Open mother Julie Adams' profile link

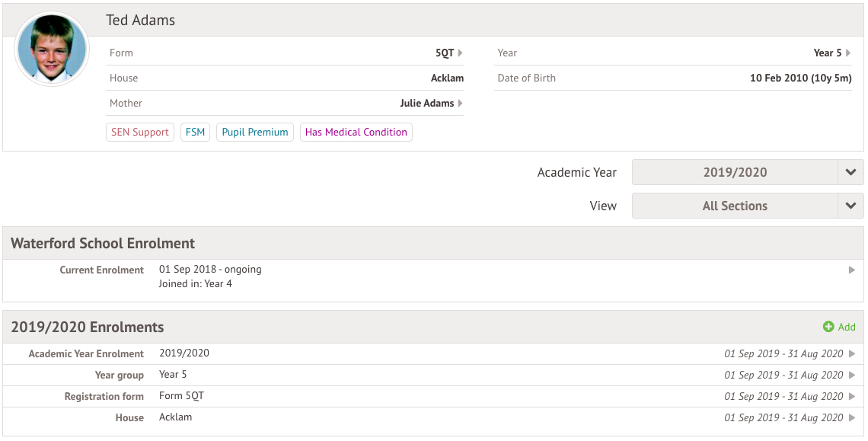pos(426,104)
